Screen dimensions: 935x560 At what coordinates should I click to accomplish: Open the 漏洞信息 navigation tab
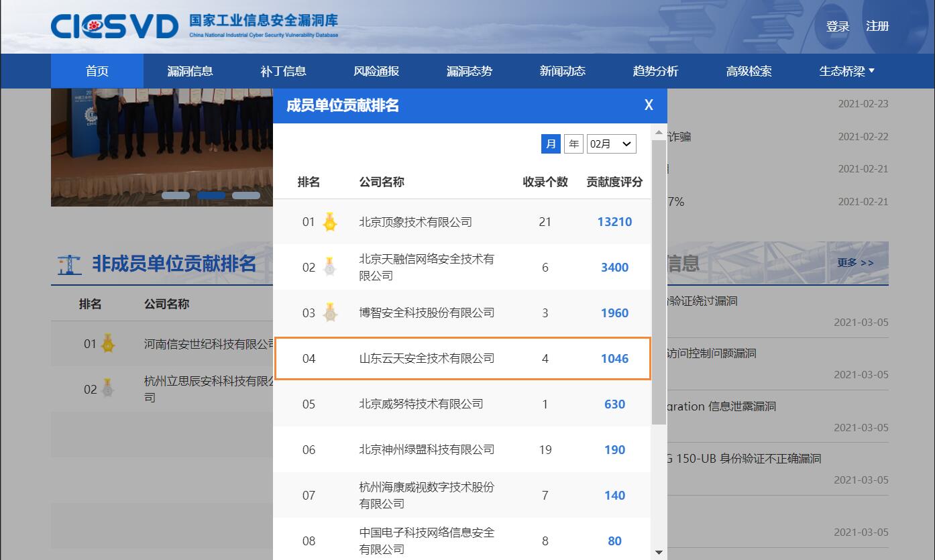(190, 71)
